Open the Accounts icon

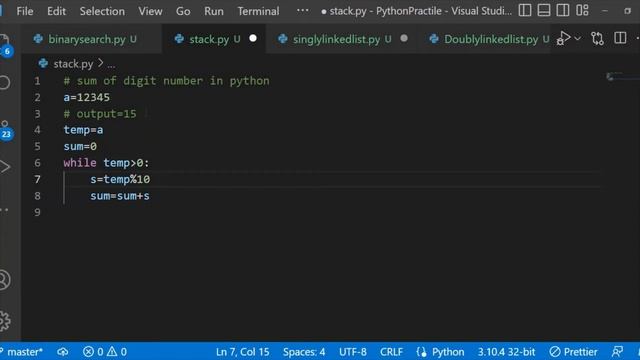[x=5, y=280]
